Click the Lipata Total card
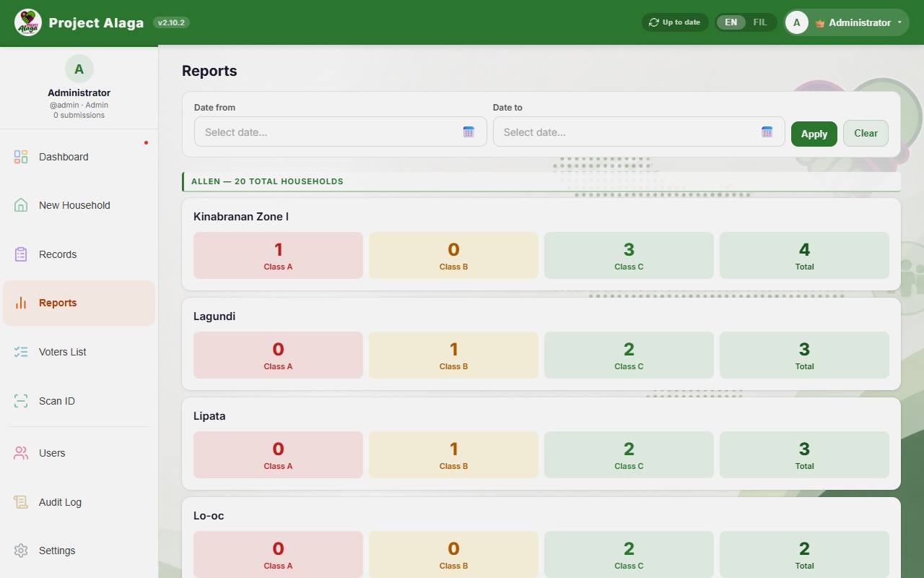 [x=804, y=454]
